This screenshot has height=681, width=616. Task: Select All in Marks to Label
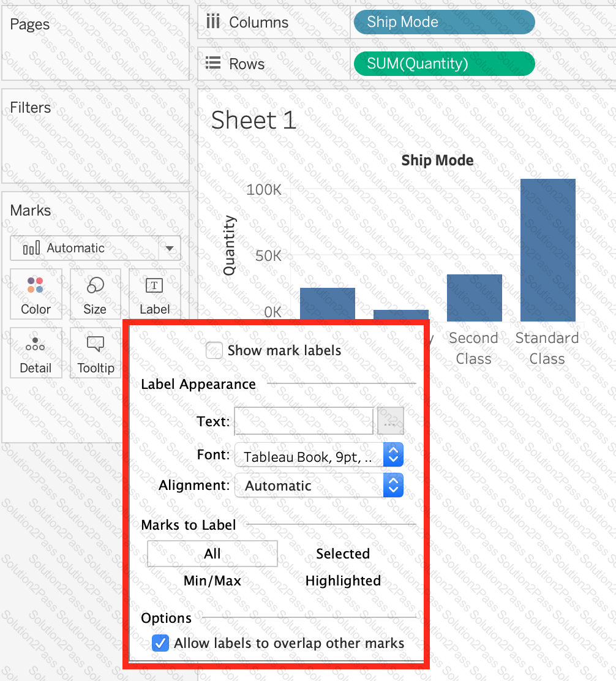point(212,554)
